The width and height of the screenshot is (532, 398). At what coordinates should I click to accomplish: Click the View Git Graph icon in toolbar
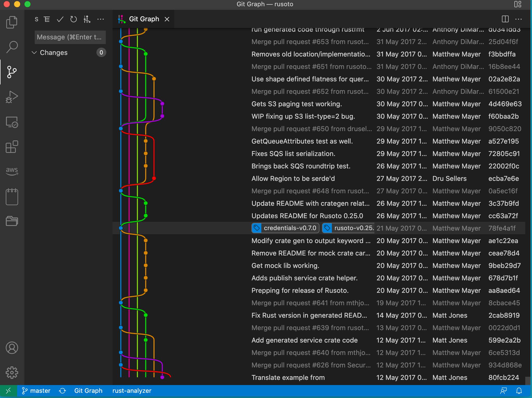click(x=87, y=19)
